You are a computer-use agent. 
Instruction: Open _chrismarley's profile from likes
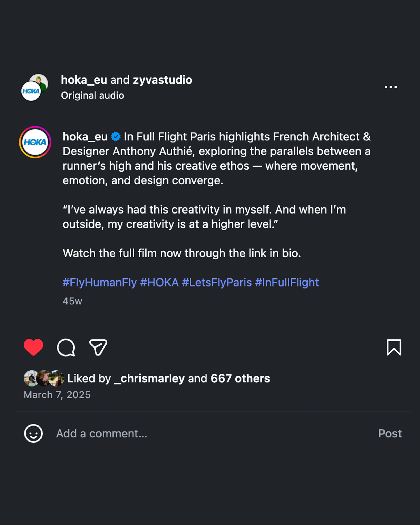click(149, 378)
